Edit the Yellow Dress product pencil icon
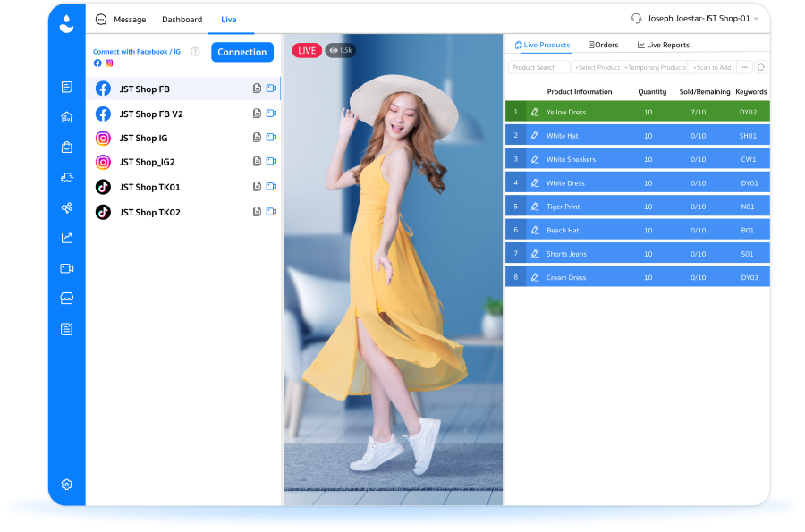 tap(535, 112)
